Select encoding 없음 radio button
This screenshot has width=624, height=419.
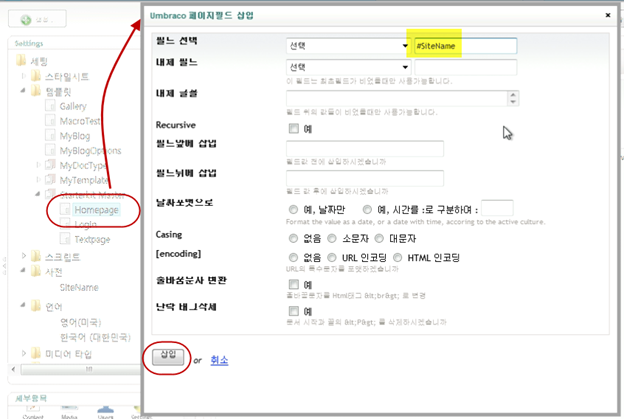[293, 257]
